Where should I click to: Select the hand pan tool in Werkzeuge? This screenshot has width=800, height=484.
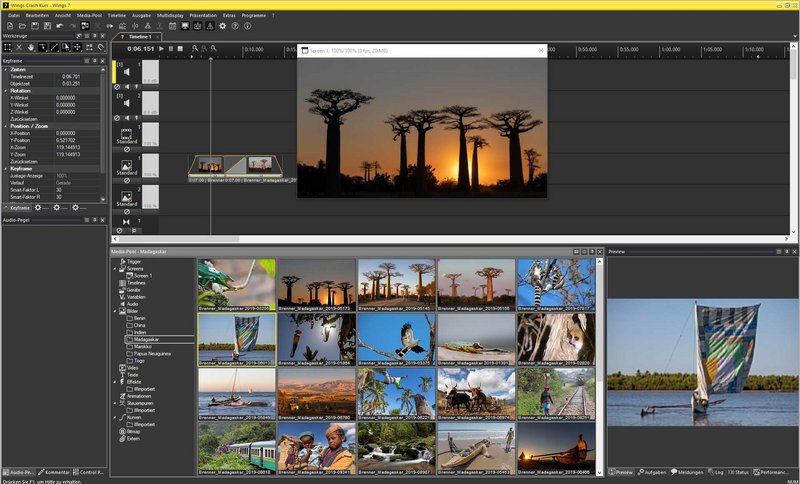(31, 47)
